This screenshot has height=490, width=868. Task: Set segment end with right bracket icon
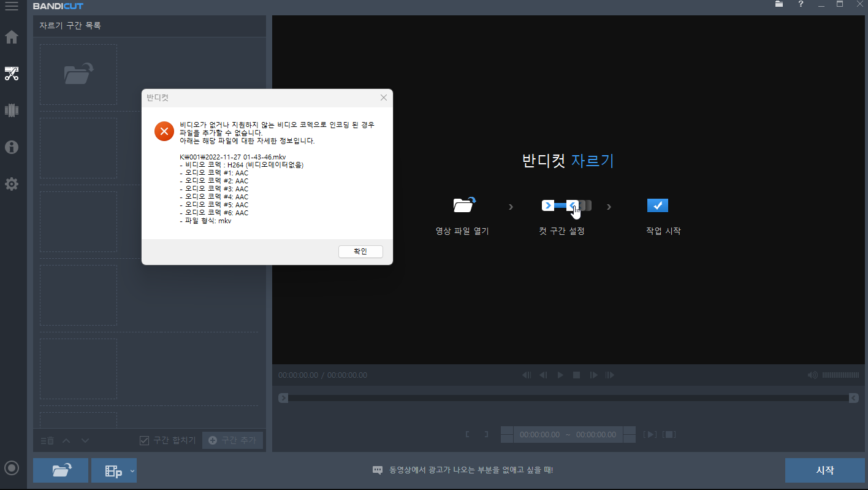pos(486,434)
